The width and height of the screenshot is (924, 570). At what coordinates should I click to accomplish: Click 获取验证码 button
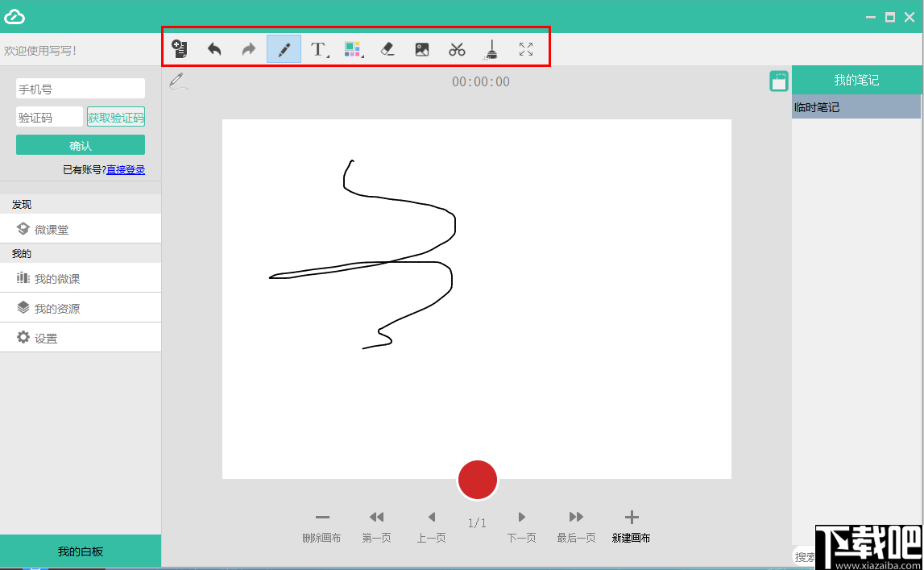tap(115, 117)
